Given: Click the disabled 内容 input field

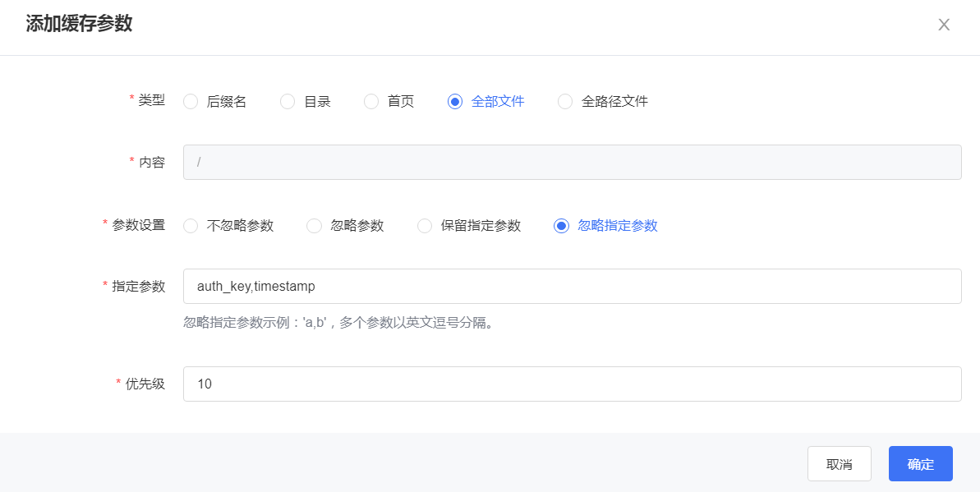Looking at the screenshot, I should pos(572,163).
